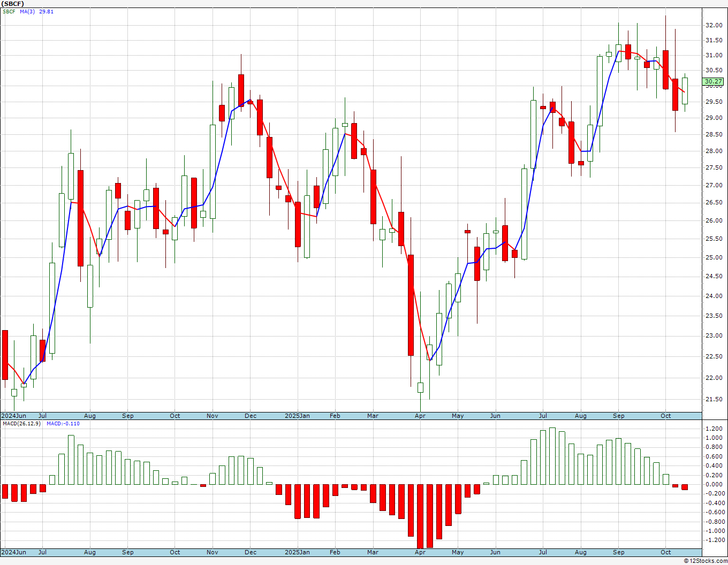728x565 pixels.
Task: Click the 0.000 MACD axis label
Action: pyautogui.click(x=715, y=484)
